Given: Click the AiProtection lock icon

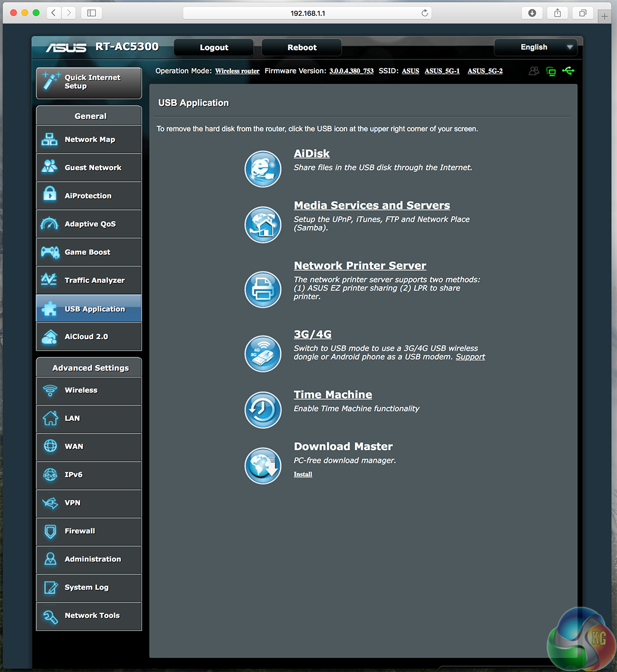Looking at the screenshot, I should click(50, 194).
